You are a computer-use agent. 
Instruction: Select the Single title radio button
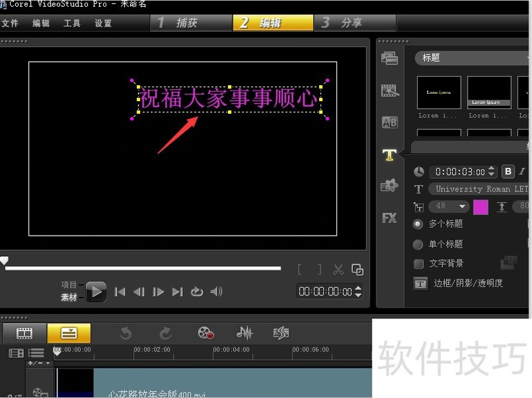[x=418, y=244]
